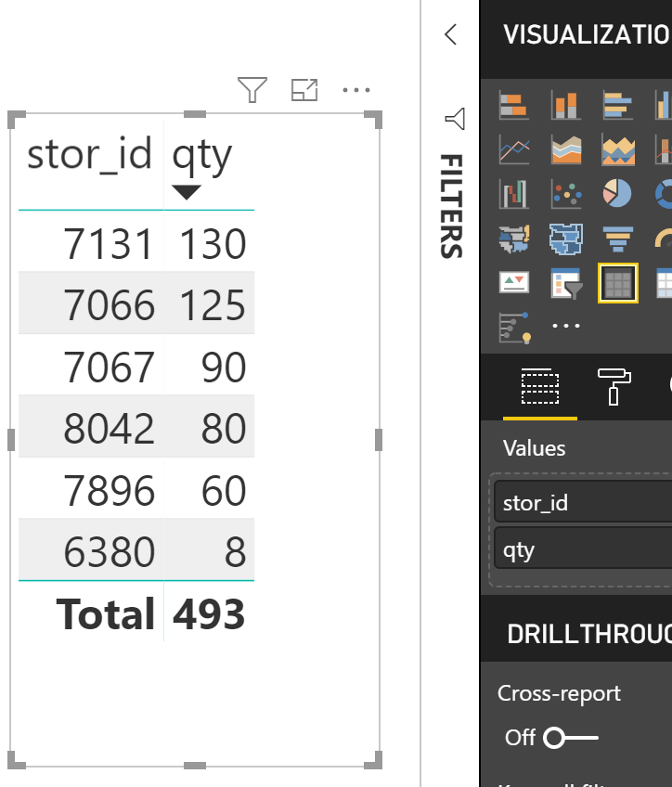Enter focus mode for the table visual
This screenshot has height=787, width=672.
click(x=304, y=90)
